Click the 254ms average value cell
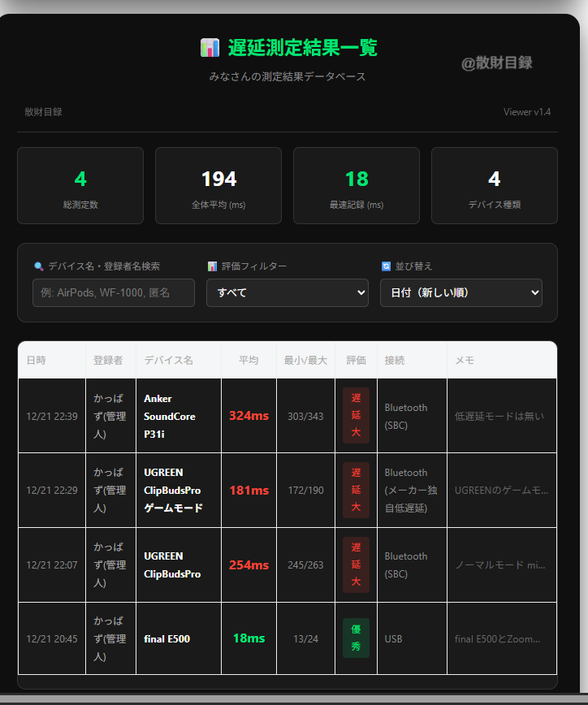588x705 pixels. point(249,565)
